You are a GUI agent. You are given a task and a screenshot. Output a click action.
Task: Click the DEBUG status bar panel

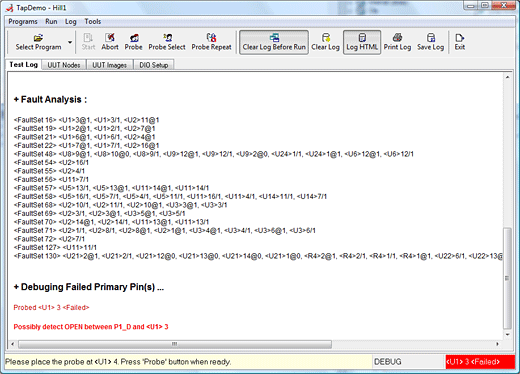coord(408,362)
